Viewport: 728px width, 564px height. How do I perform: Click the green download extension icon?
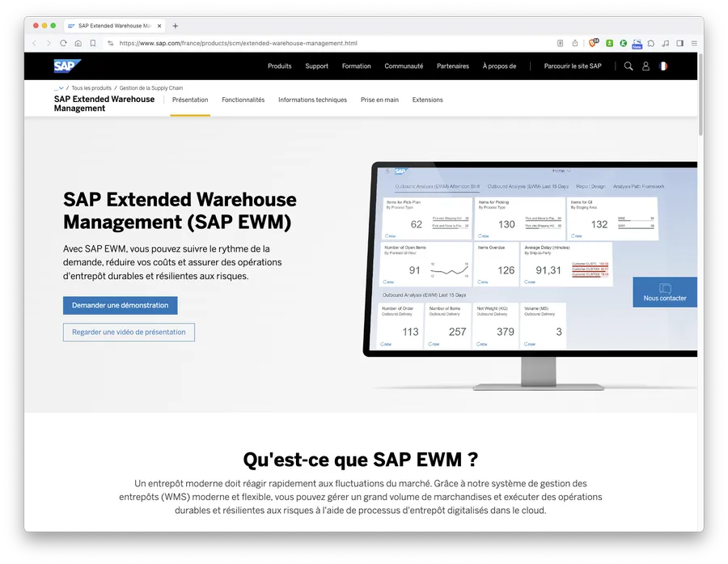pyautogui.click(x=610, y=43)
